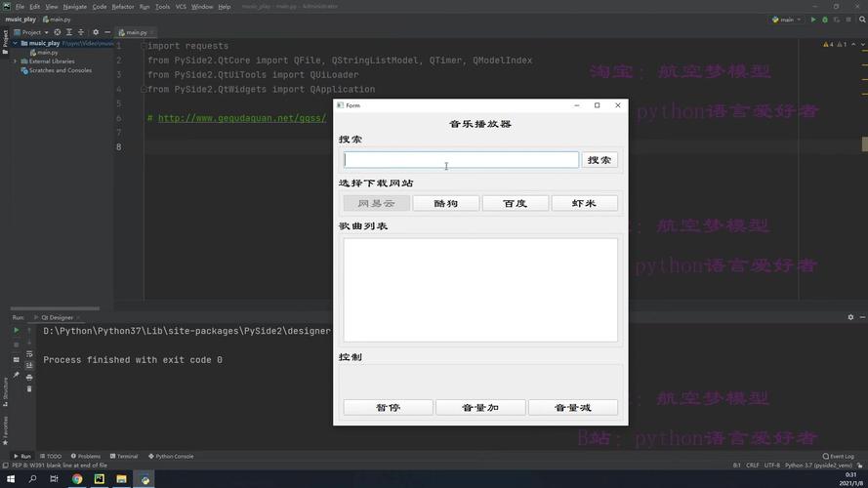Run the main configuration with green play icon
Image resolution: width=868 pixels, height=488 pixels.
point(813,20)
